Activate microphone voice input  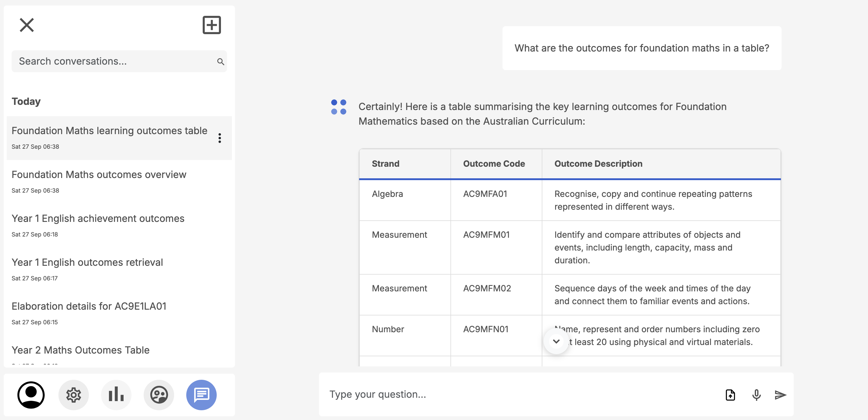click(x=756, y=395)
